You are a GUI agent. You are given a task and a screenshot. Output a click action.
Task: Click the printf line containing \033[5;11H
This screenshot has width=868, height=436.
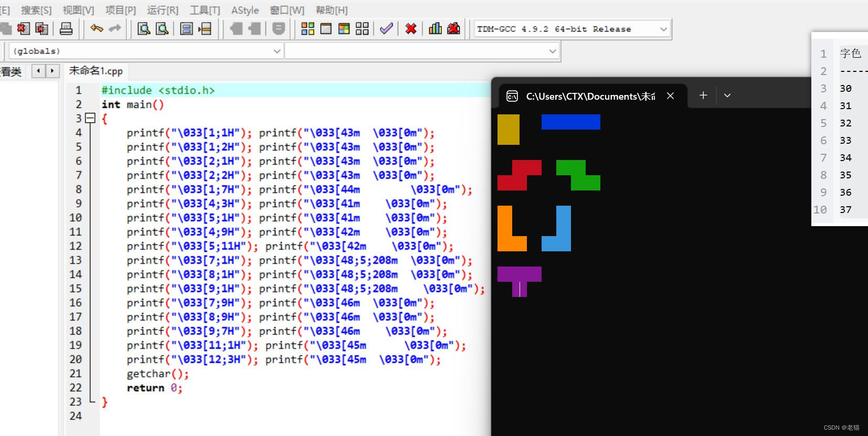coord(290,246)
